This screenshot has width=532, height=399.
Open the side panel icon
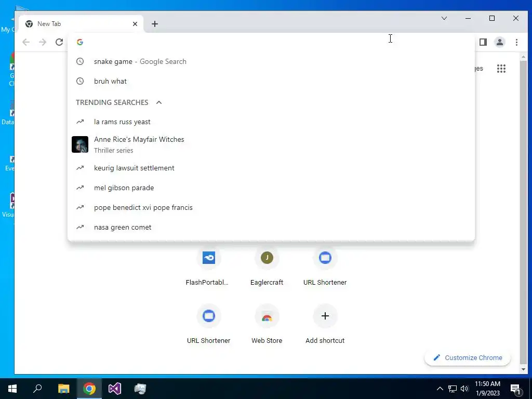pyautogui.click(x=483, y=42)
